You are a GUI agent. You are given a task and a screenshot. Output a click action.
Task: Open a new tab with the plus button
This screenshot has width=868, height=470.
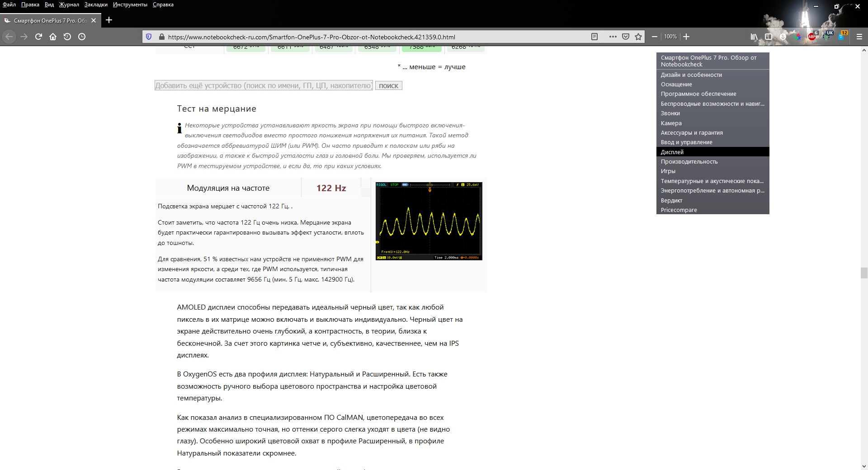tap(108, 20)
